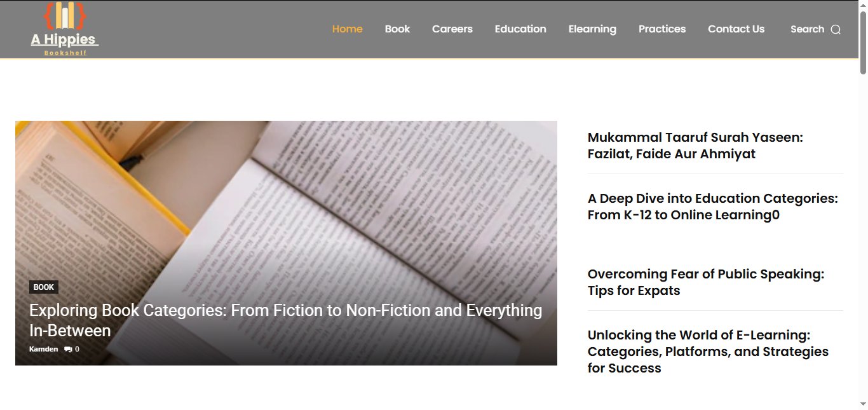Screen dimensions: 868x410
Task: Click the vertical page scrollbar thumb
Action: pyautogui.click(x=863, y=43)
